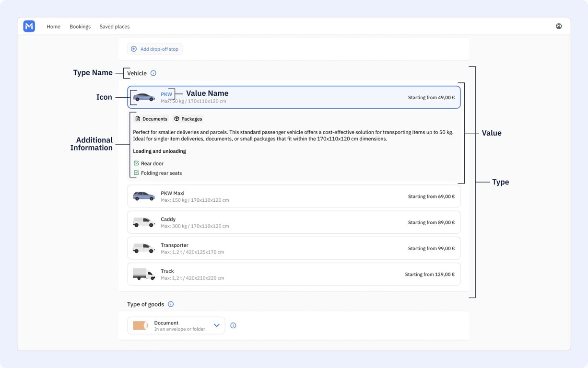Click the 'Starting from 49,00 €' price
This screenshot has width=588, height=368.
[431, 97]
